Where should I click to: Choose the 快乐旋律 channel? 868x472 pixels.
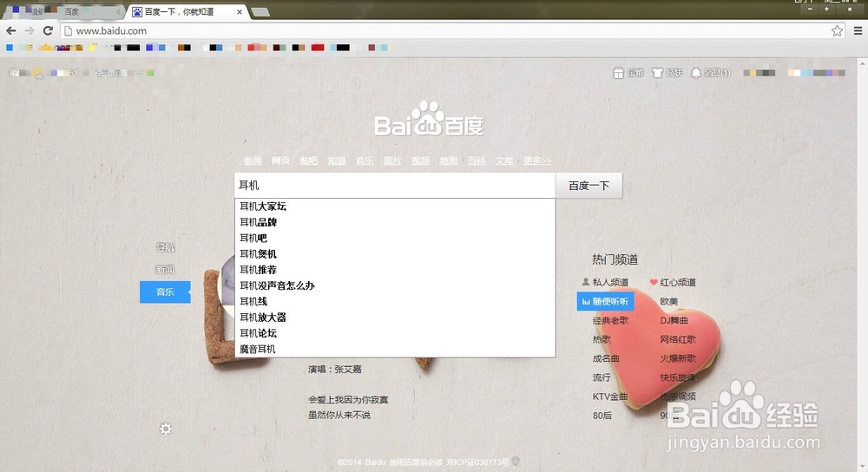click(678, 377)
